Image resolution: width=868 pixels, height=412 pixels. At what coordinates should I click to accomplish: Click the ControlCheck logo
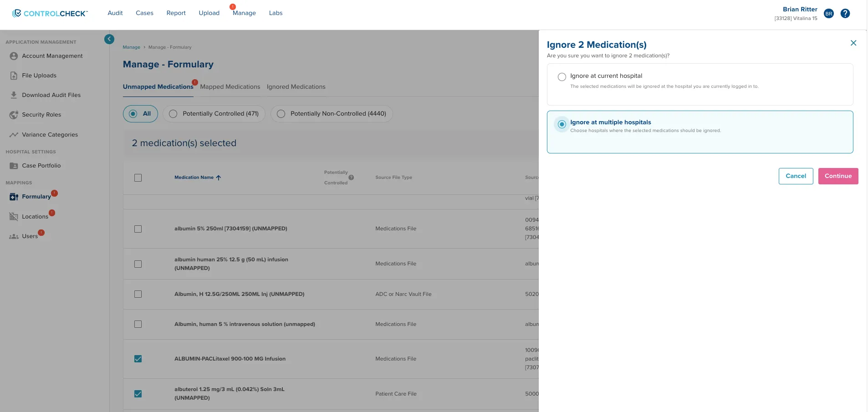click(50, 13)
